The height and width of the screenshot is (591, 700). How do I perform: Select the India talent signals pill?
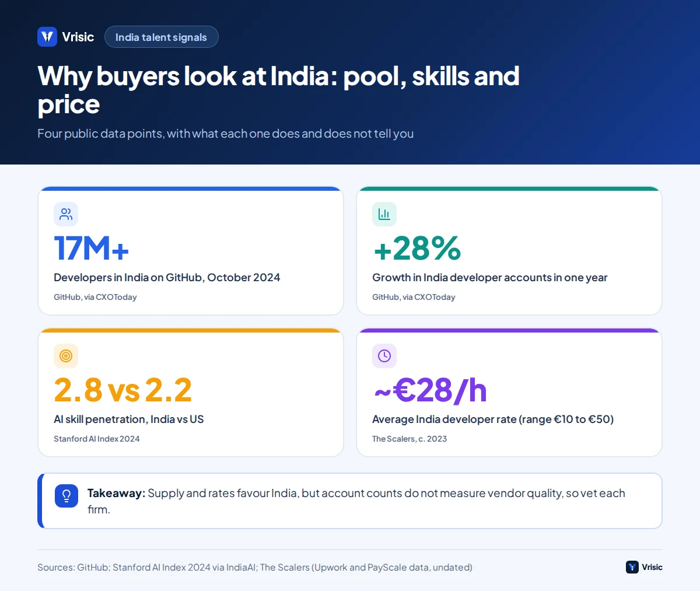tap(161, 37)
